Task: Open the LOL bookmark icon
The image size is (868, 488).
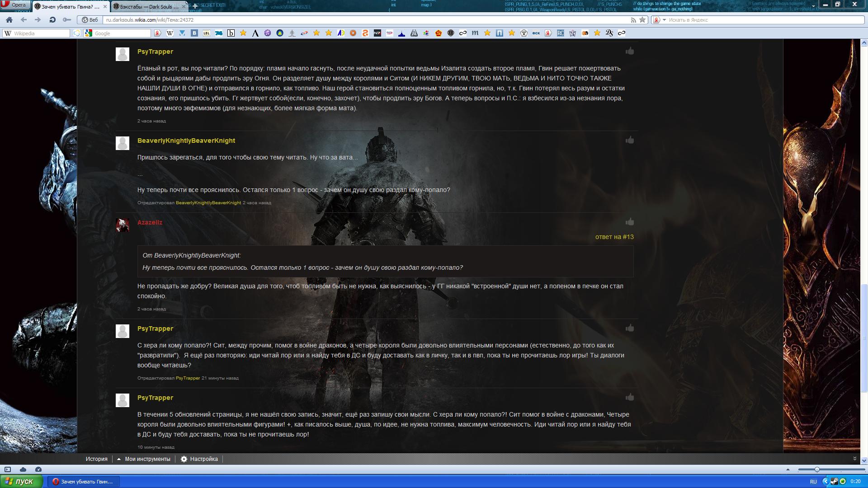Action: (207, 33)
